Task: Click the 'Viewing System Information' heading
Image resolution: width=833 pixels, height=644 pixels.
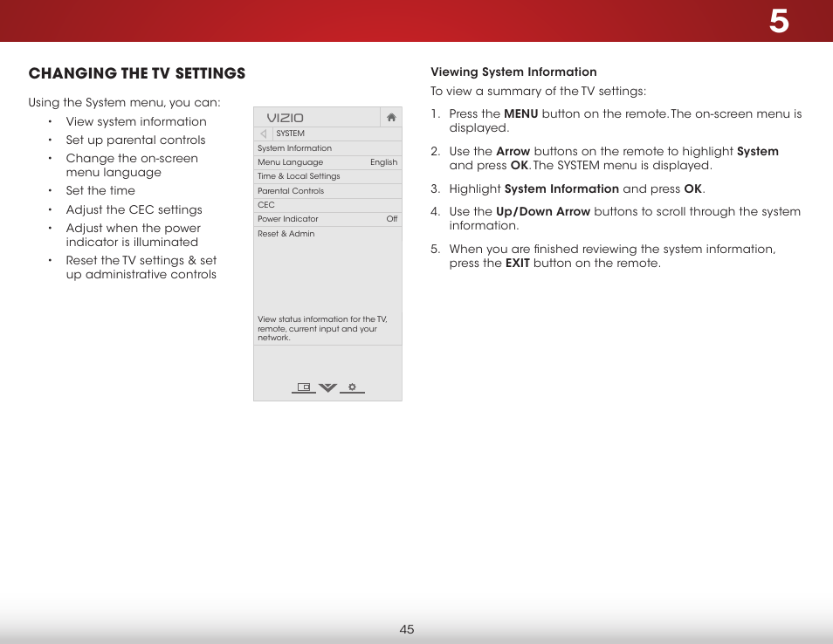Action: tap(513, 72)
